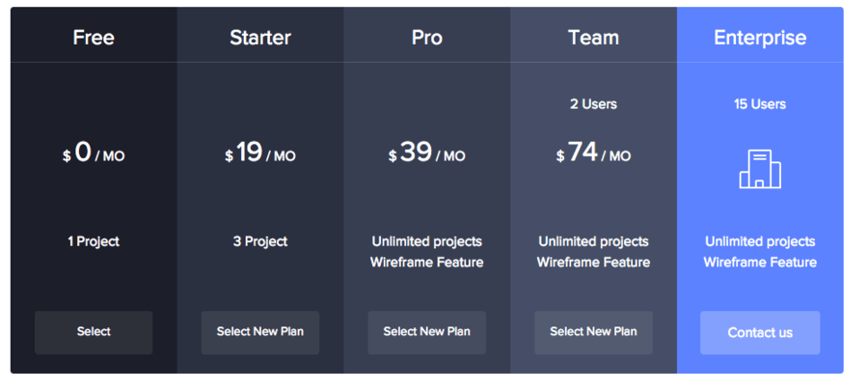Click the Contact us button
This screenshot has width=868, height=391.
click(760, 332)
